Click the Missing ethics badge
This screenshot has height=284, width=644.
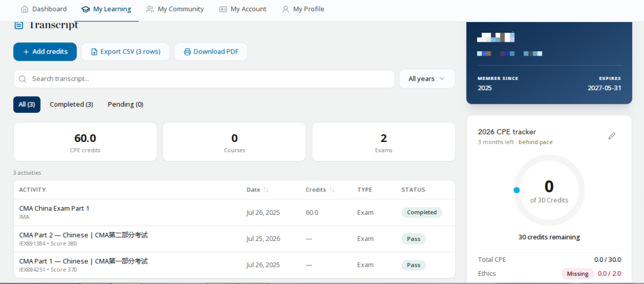point(578,274)
